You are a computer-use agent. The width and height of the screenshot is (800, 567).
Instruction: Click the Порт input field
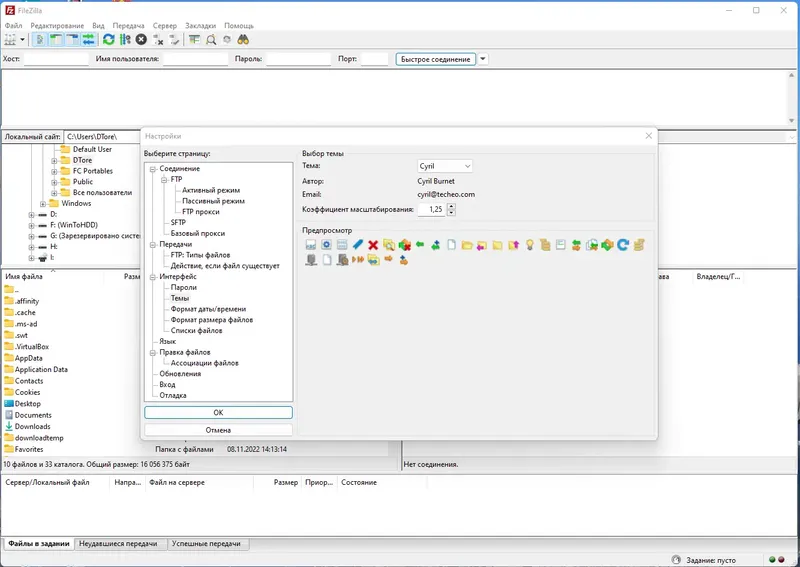375,59
